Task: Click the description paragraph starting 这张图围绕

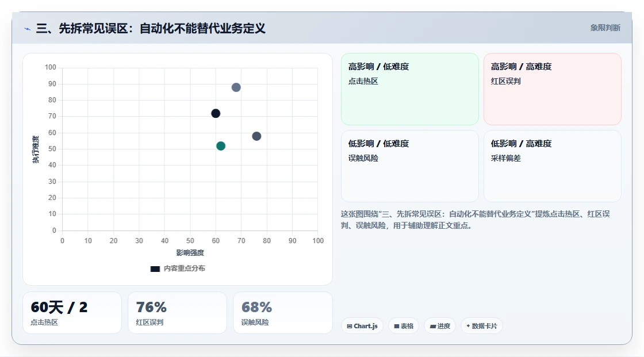Action: tap(475, 220)
